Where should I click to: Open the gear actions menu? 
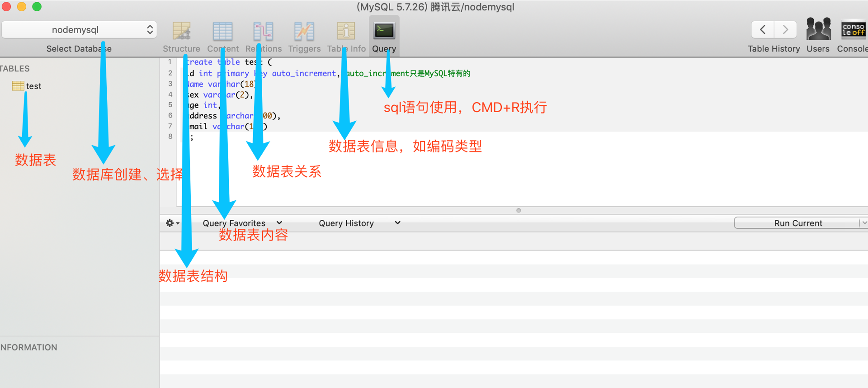[172, 223]
